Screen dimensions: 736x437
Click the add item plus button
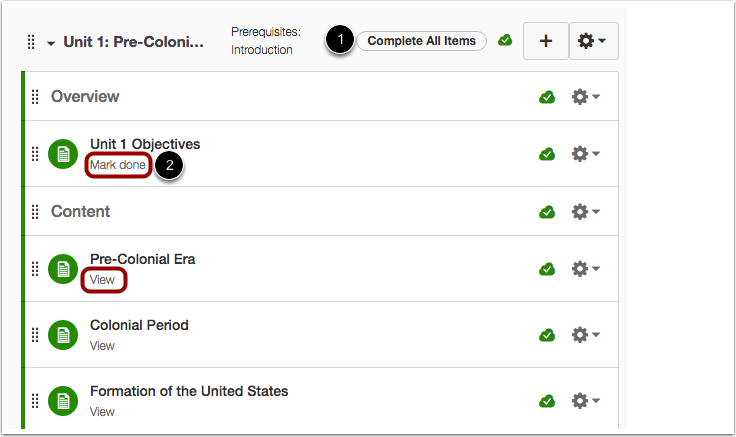[546, 41]
